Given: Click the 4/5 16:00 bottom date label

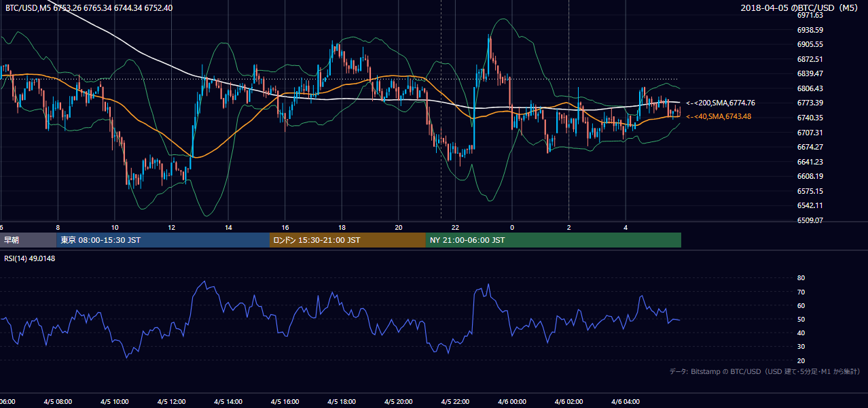Looking at the screenshot, I should point(285,402).
